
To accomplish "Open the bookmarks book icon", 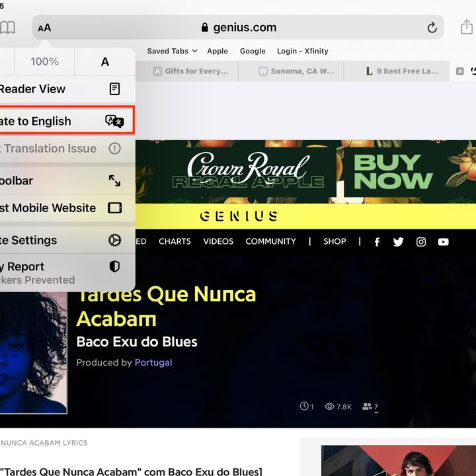I will [7, 28].
